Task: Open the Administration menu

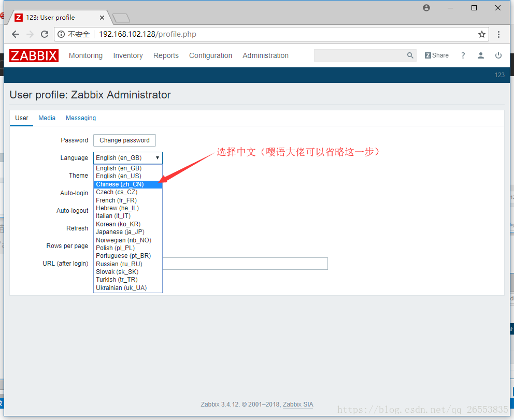Action: click(265, 56)
